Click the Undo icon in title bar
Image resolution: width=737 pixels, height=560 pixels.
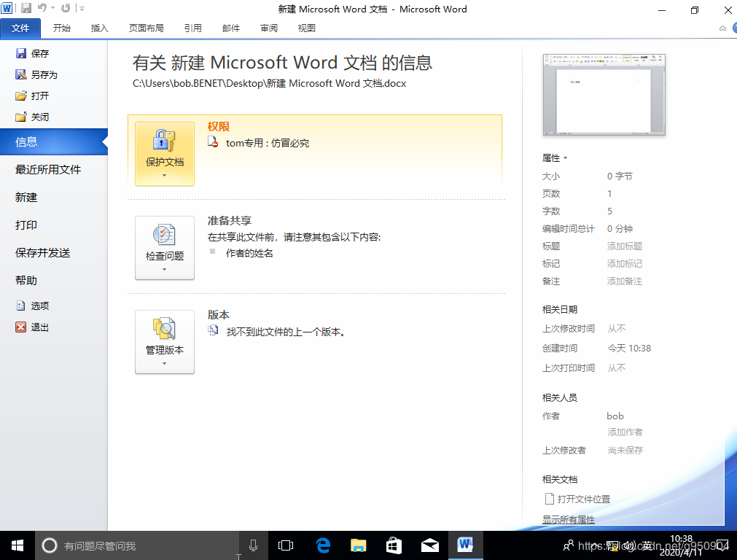coord(42,8)
